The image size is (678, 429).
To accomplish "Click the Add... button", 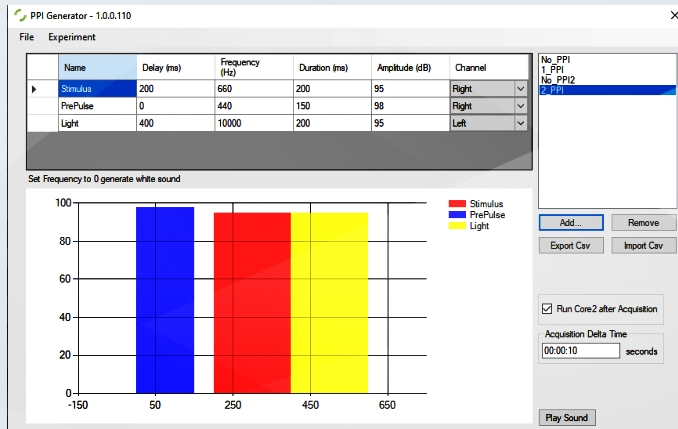I will click(571, 223).
